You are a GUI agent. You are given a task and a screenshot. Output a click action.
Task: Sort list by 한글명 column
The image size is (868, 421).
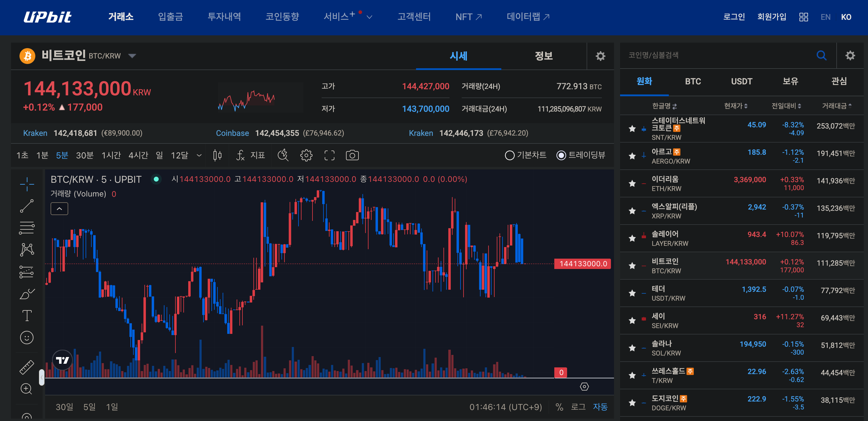(x=664, y=106)
